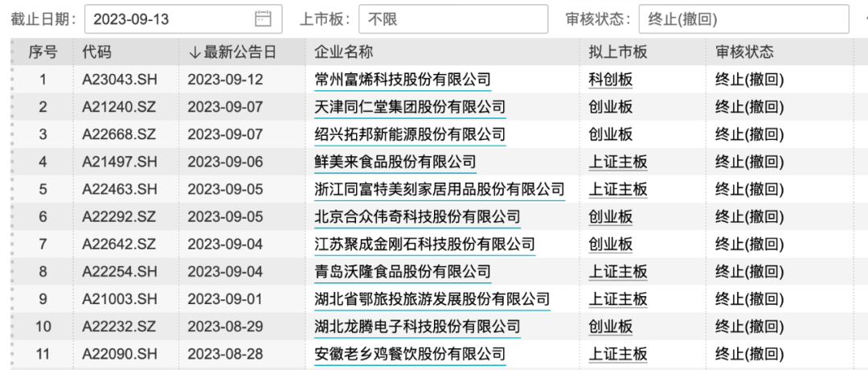868x370 pixels.
Task: Select code cell A22232.SZ
Action: coord(120,327)
